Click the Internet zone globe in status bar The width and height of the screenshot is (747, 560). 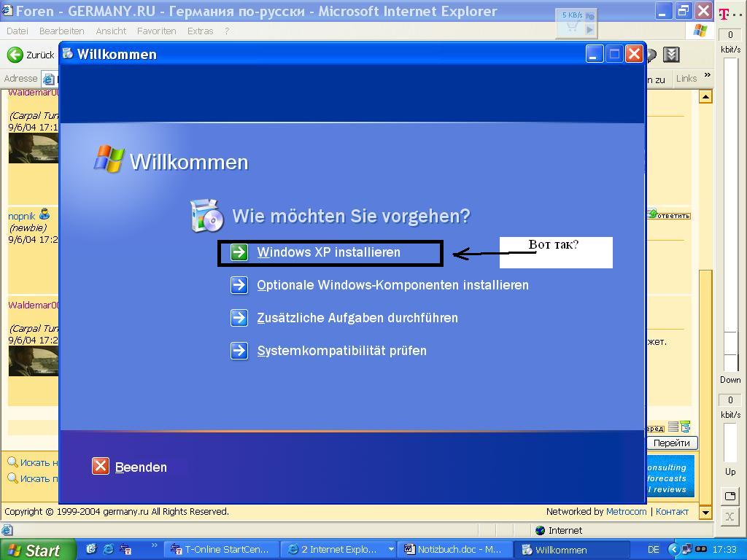point(541,530)
